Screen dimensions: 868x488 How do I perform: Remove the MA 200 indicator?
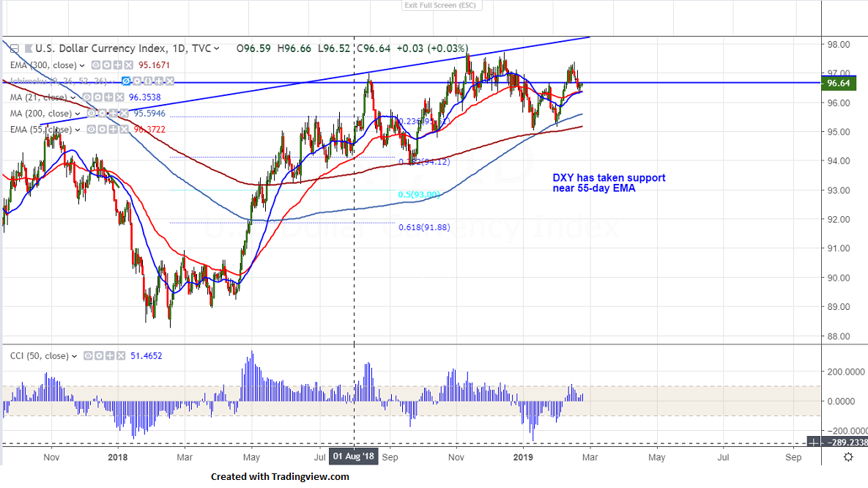124,114
